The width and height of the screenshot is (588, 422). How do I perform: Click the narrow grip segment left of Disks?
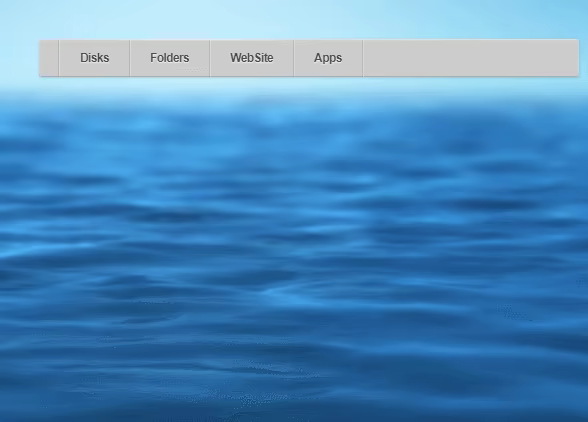tap(49, 58)
